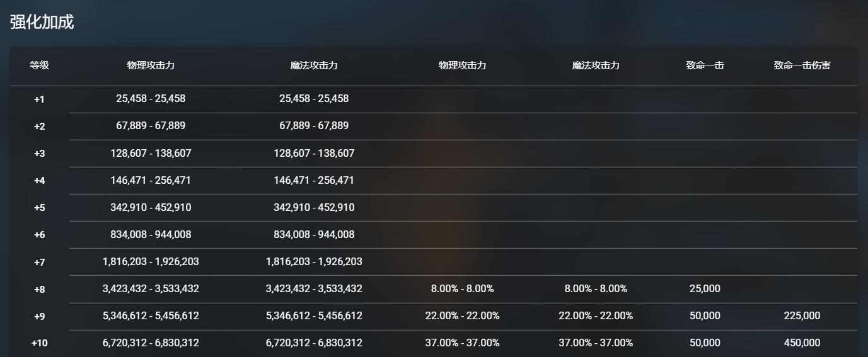Click 魔法攻击力 cell 67,889 - 67,889 in row +2
868x357 pixels.
(x=314, y=126)
